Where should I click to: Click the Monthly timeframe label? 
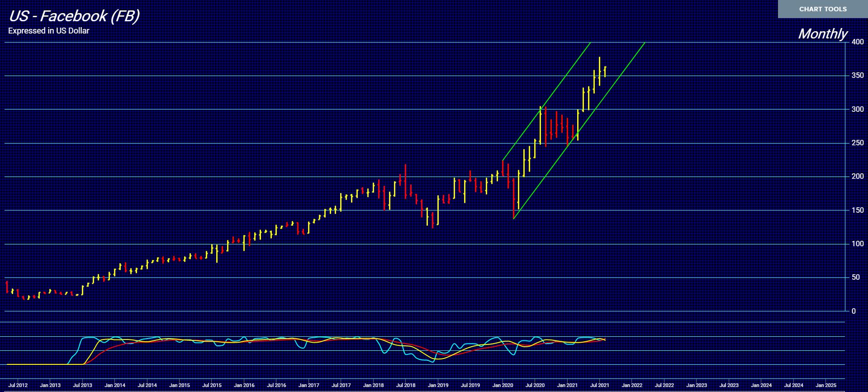[x=822, y=34]
